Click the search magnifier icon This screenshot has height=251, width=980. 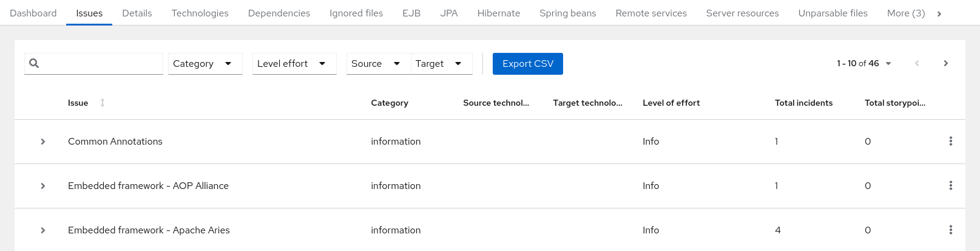[x=34, y=63]
